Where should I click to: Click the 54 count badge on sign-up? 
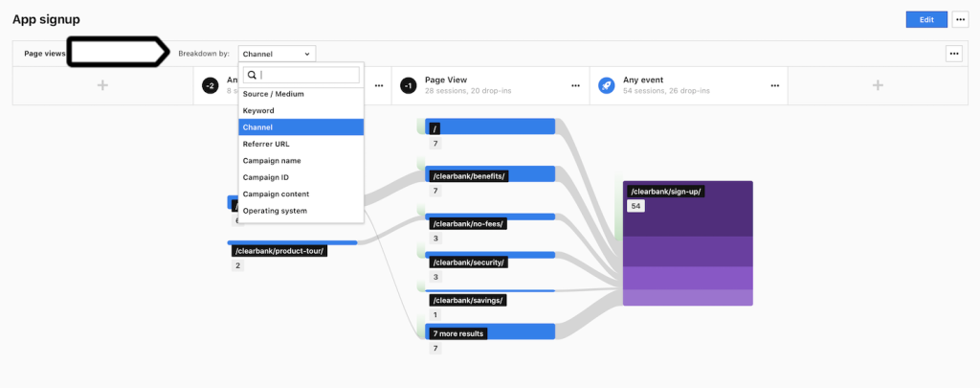tap(635, 206)
